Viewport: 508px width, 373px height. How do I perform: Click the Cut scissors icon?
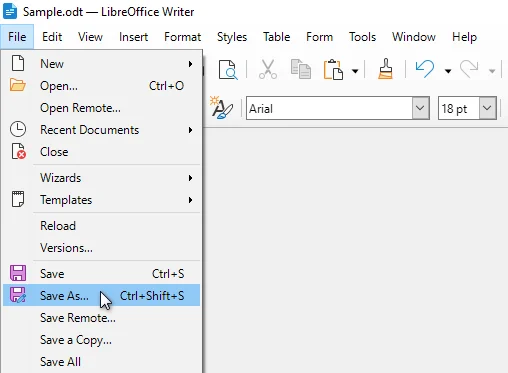(268, 69)
